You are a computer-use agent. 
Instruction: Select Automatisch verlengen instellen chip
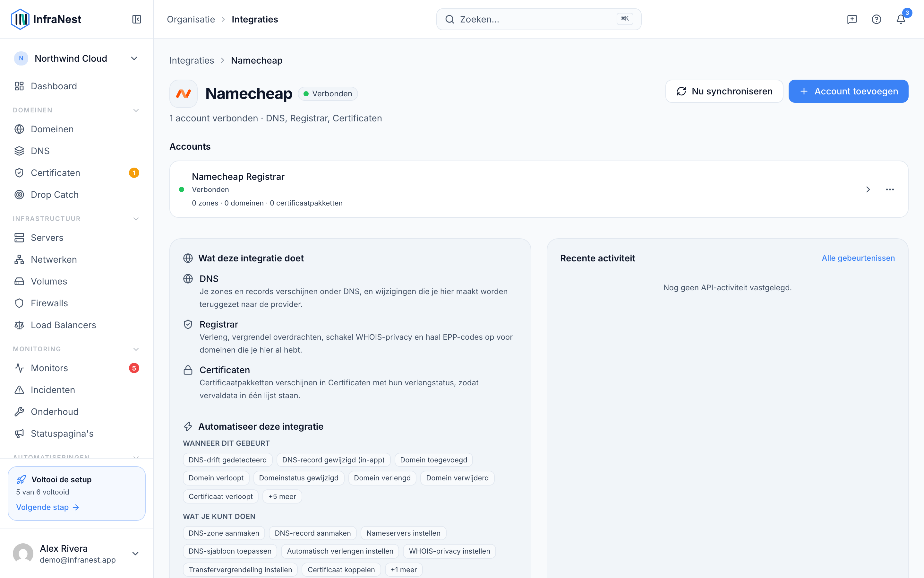click(340, 551)
